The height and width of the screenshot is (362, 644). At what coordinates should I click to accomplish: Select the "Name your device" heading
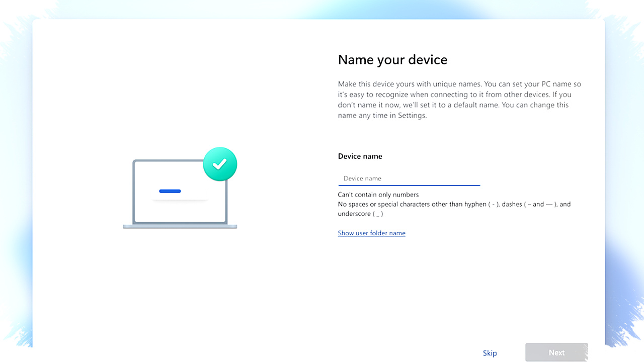392,60
